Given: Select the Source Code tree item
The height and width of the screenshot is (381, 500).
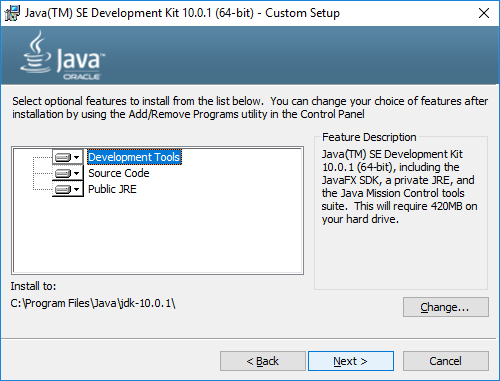Looking at the screenshot, I should pyautogui.click(x=119, y=173).
